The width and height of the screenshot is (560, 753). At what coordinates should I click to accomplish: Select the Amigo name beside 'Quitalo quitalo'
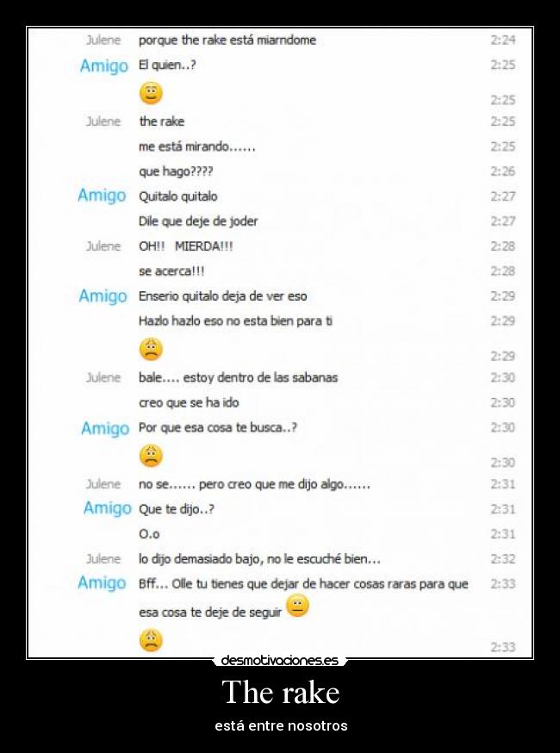(102, 196)
